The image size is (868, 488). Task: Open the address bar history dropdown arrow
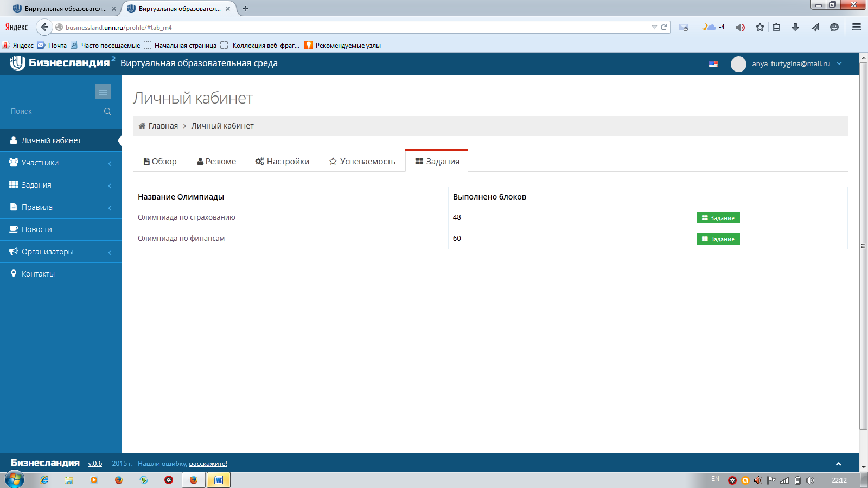(654, 27)
